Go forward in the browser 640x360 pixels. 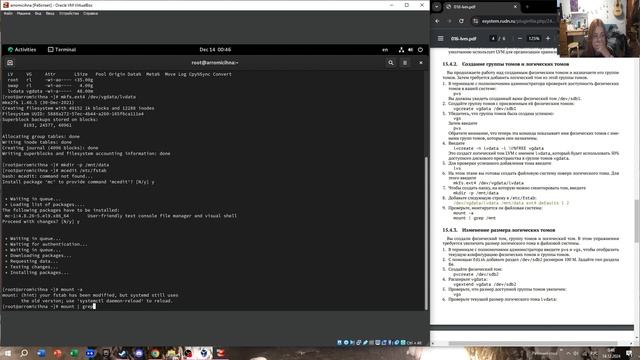(449, 21)
